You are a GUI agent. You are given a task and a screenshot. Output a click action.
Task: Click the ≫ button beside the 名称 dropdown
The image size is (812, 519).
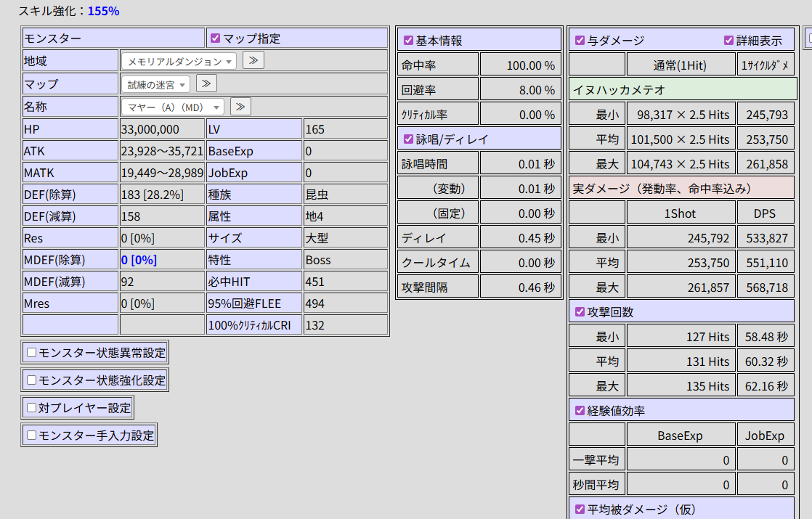point(240,107)
